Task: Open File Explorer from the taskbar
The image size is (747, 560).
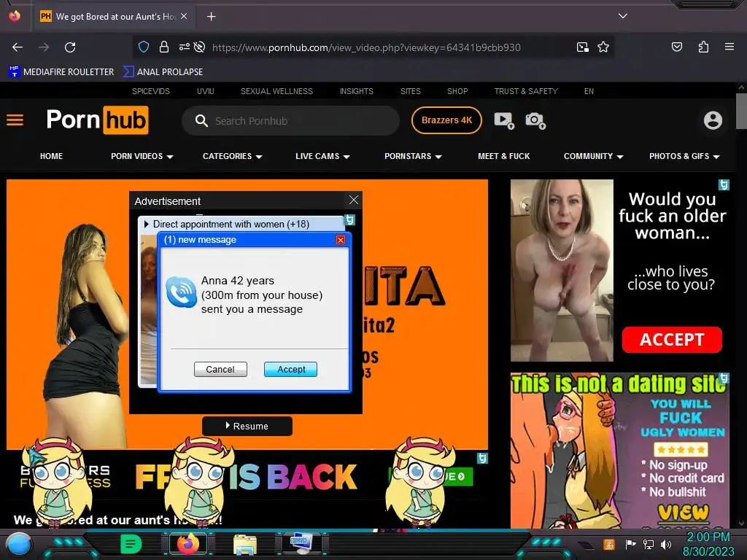Action: (245, 544)
